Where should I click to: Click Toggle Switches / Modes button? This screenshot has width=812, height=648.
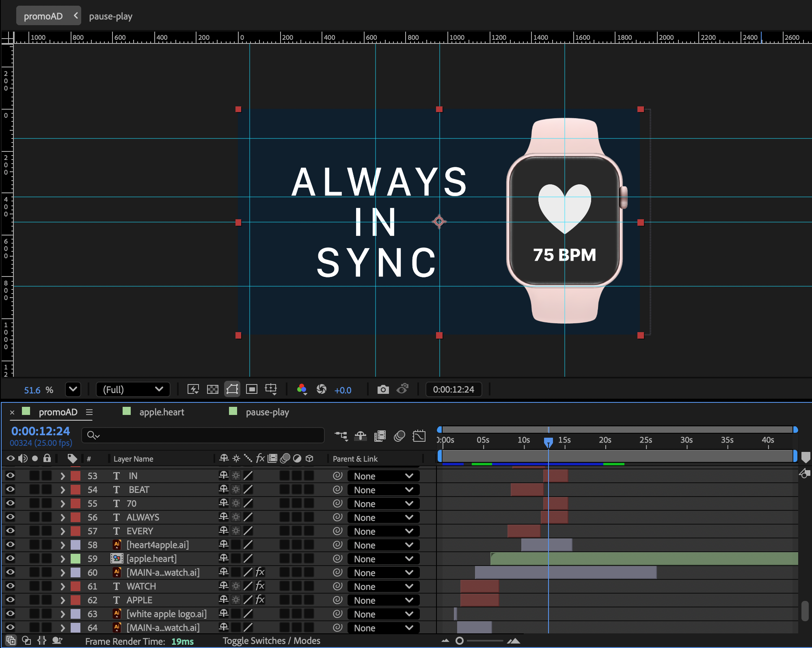[x=271, y=641]
